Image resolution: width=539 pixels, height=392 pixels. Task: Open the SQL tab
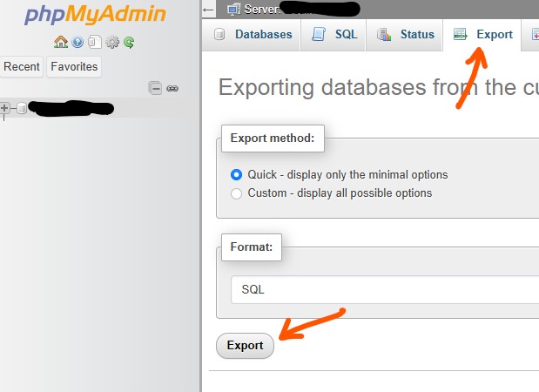(335, 35)
